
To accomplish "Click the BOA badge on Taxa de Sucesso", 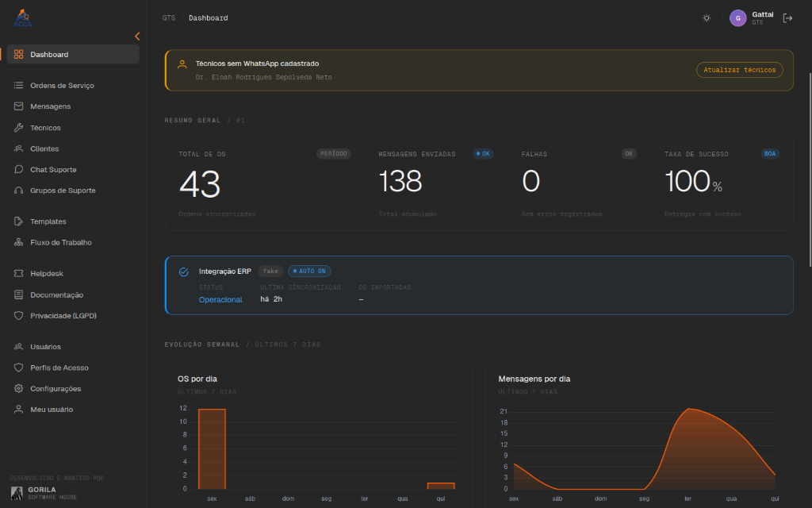I will coord(770,154).
